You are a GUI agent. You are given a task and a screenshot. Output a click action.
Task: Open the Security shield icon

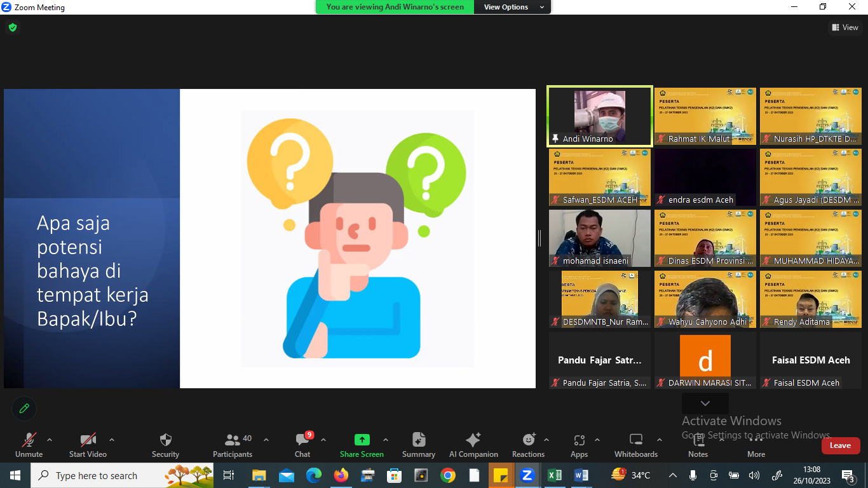(x=165, y=440)
